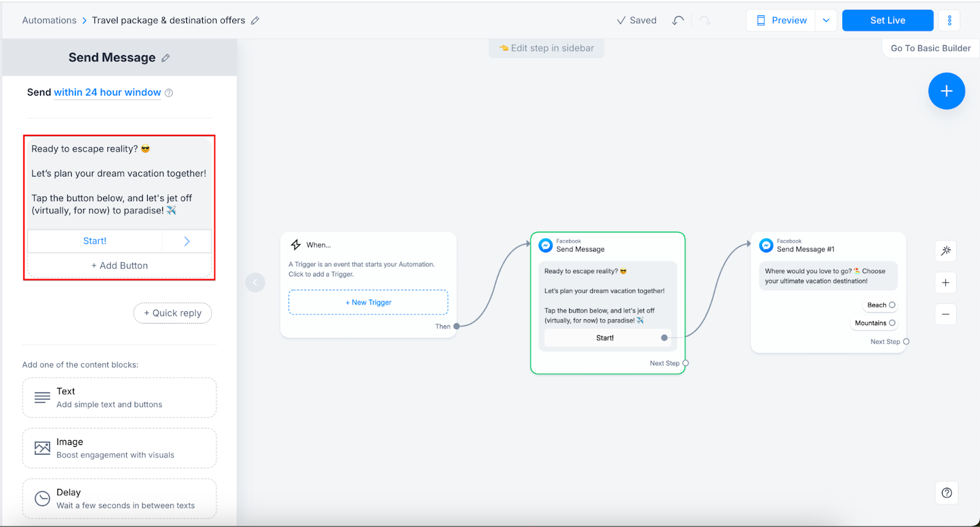The width and height of the screenshot is (980, 527).
Task: Click the blue plus add-step button
Action: click(946, 91)
